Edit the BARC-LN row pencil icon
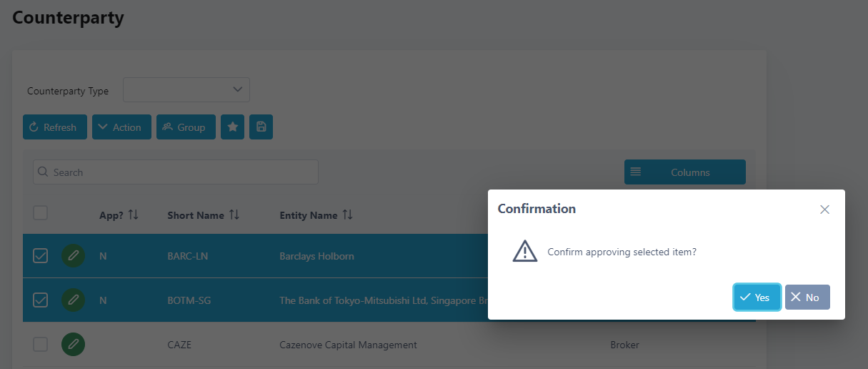Screen dimensions: 868x369 pyautogui.click(x=73, y=256)
